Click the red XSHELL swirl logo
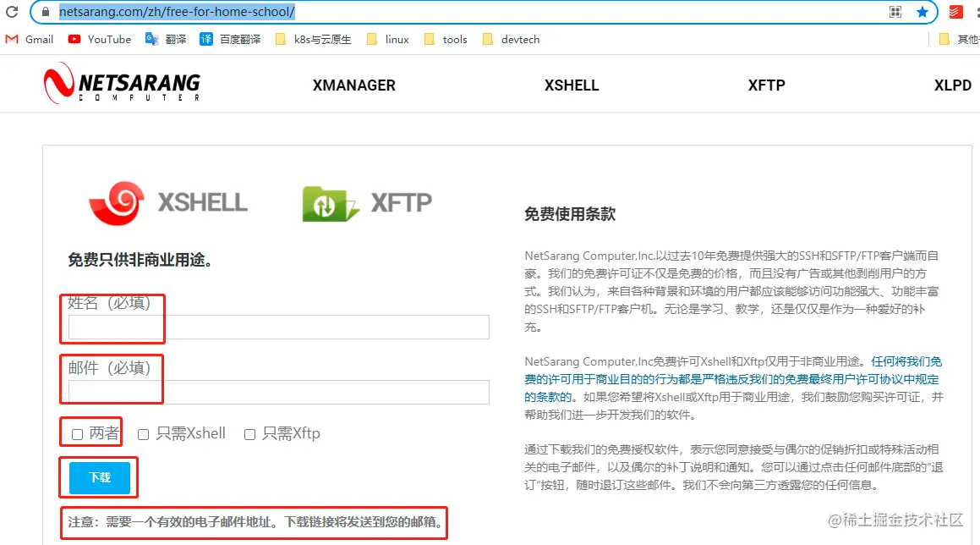This screenshot has height=545, width=980. [117, 203]
